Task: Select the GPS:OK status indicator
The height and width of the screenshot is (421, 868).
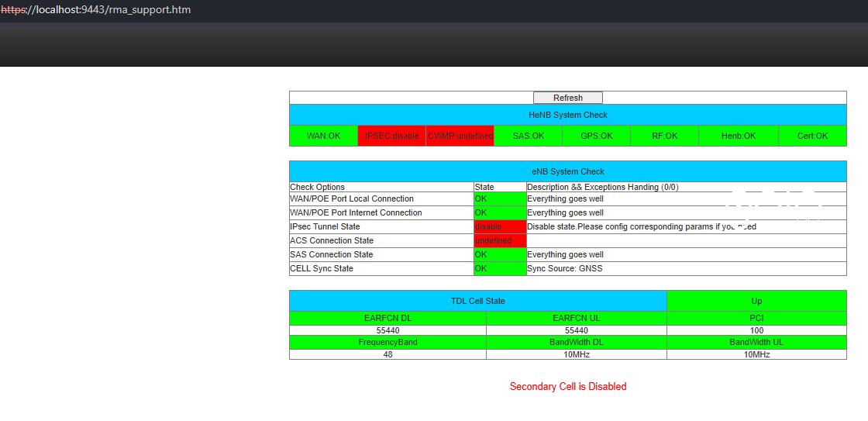Action: pos(597,136)
